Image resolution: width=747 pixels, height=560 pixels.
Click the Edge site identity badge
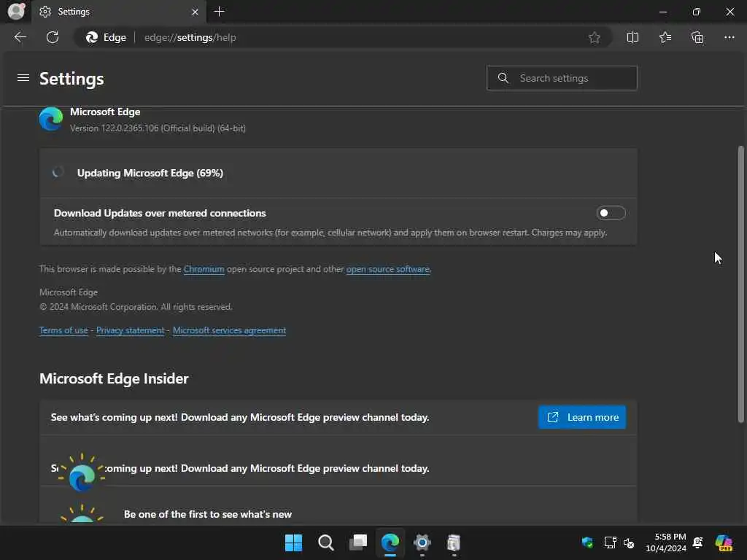tap(106, 37)
